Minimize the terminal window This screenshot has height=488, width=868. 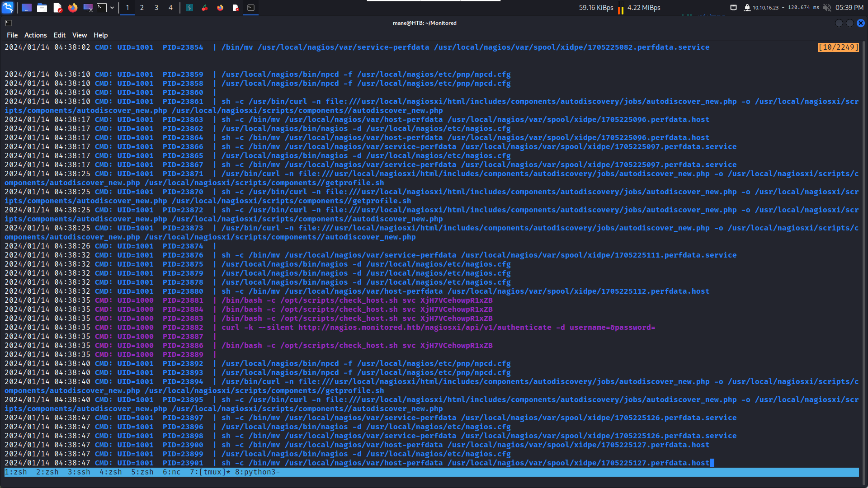(x=839, y=23)
